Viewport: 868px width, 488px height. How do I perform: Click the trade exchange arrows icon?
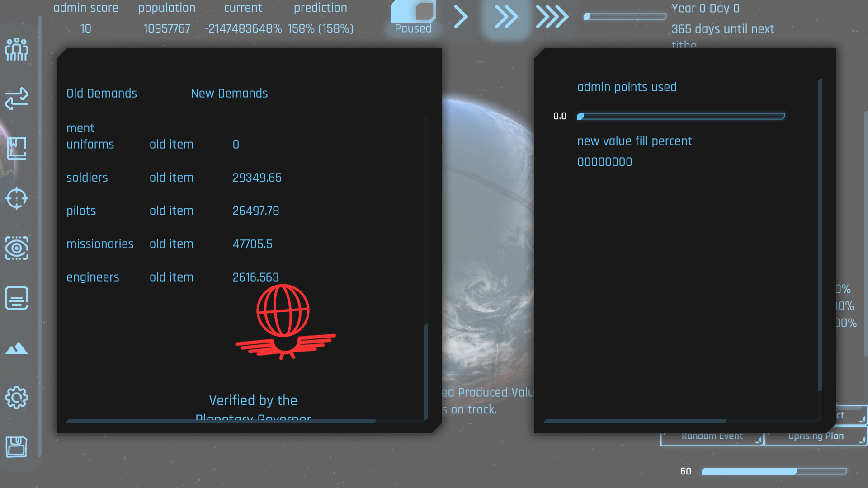[x=17, y=99]
